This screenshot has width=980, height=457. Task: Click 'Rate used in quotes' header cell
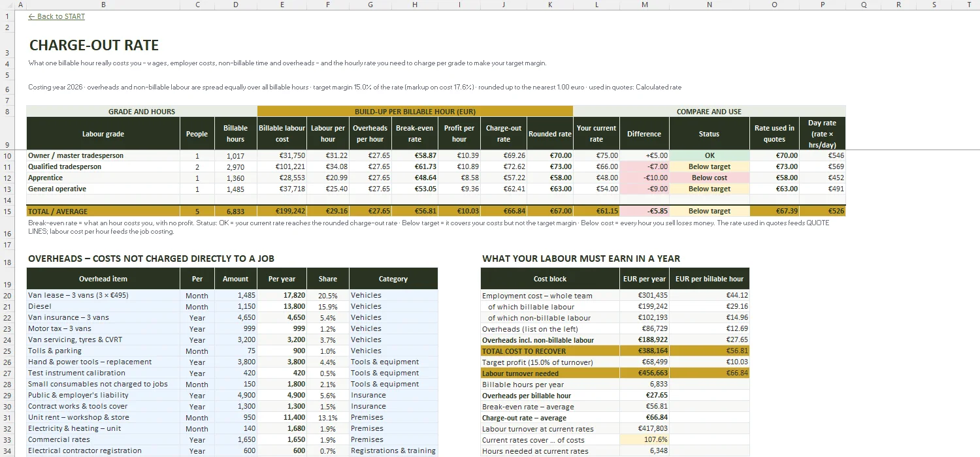pyautogui.click(x=774, y=133)
